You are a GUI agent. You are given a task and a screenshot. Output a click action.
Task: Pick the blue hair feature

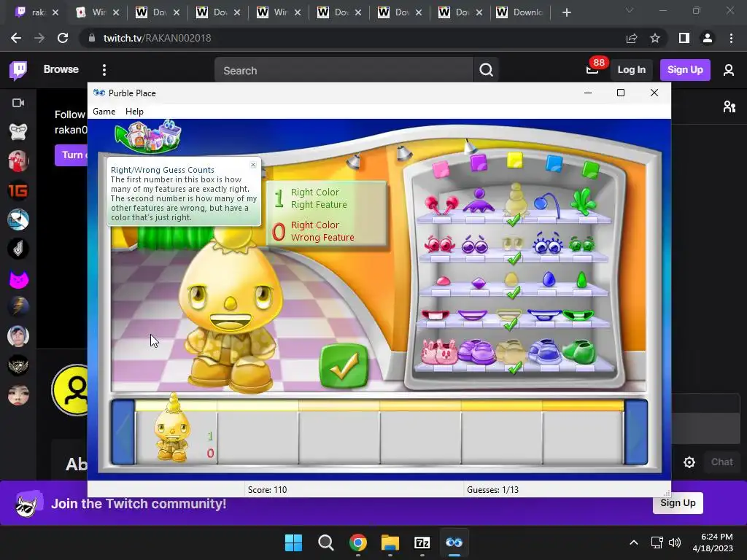point(547,203)
